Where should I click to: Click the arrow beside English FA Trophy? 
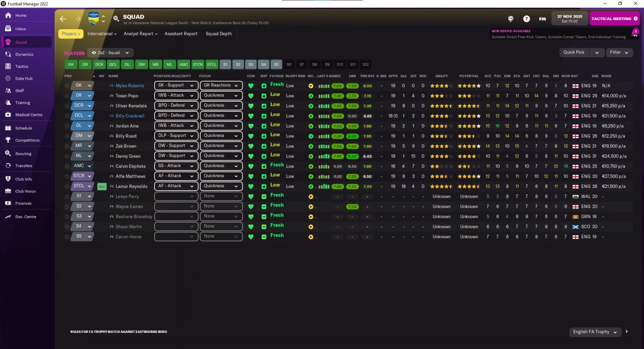pyautogui.click(x=627, y=332)
